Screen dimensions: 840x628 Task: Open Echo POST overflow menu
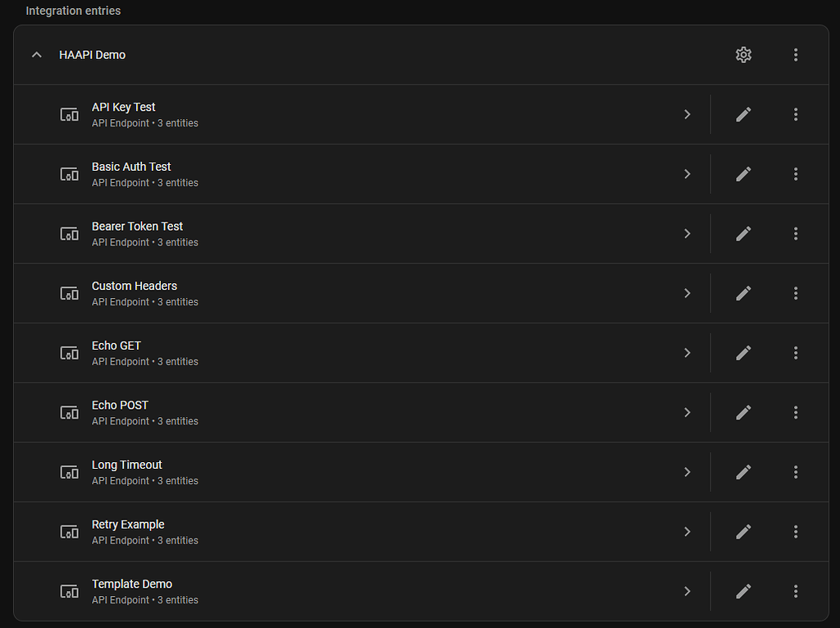[796, 412]
